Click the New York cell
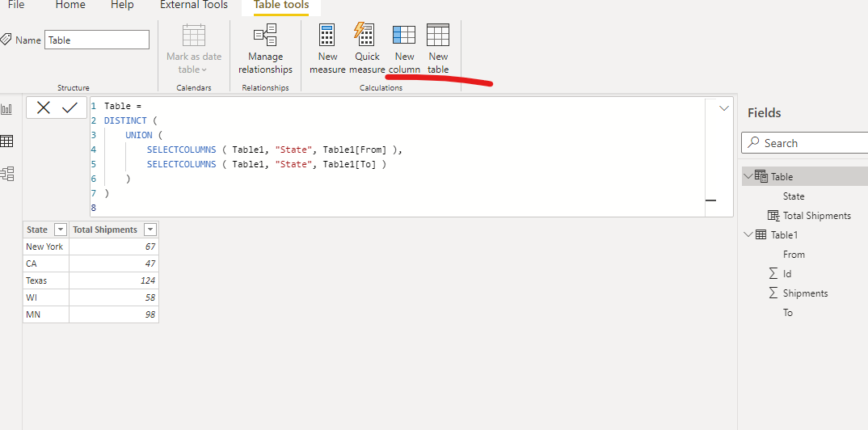868x430 pixels. coord(46,247)
